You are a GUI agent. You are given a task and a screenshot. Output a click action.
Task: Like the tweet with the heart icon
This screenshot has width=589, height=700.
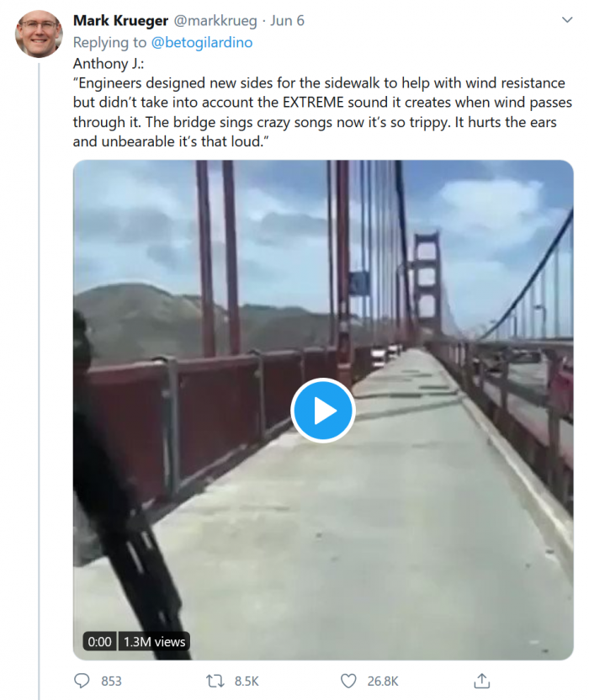tap(348, 681)
